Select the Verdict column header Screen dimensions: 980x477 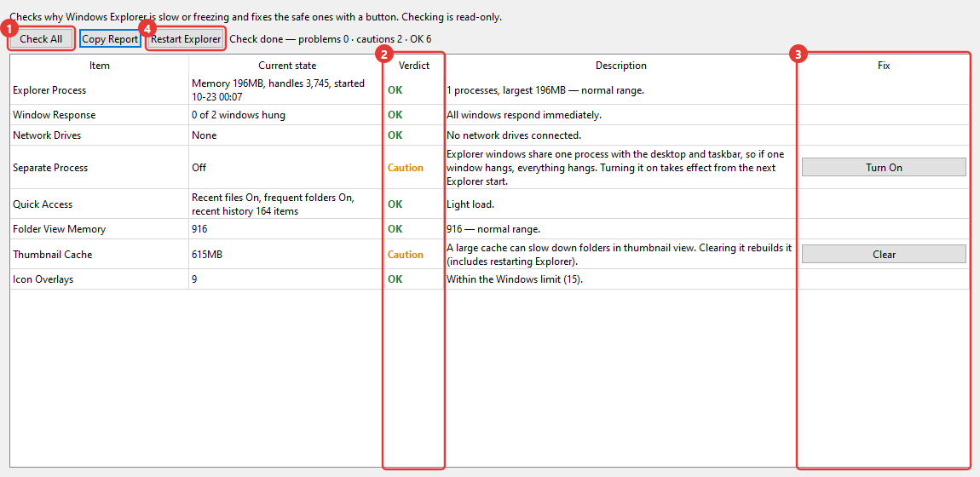pos(414,66)
